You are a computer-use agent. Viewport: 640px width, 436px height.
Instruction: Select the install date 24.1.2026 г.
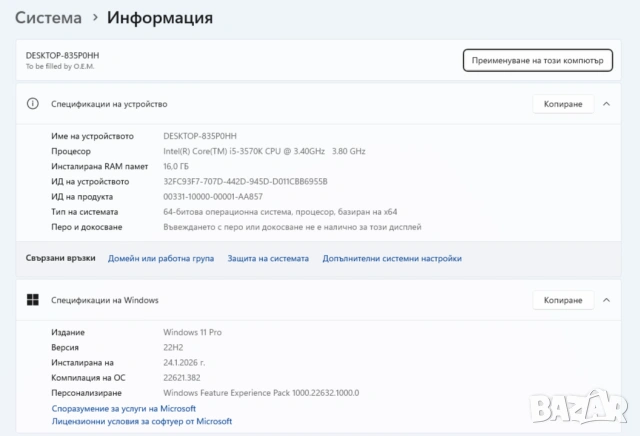(x=184, y=363)
